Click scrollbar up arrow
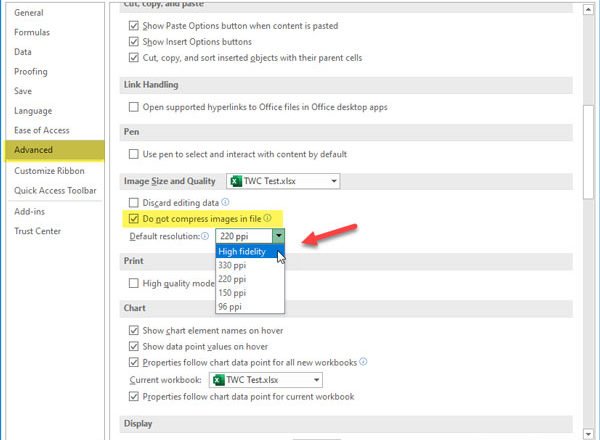 click(x=588, y=9)
